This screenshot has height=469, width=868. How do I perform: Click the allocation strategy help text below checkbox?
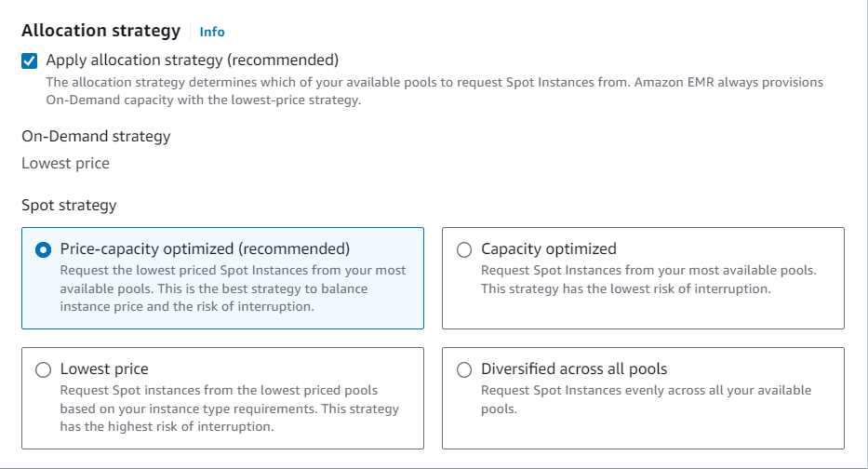[434, 91]
